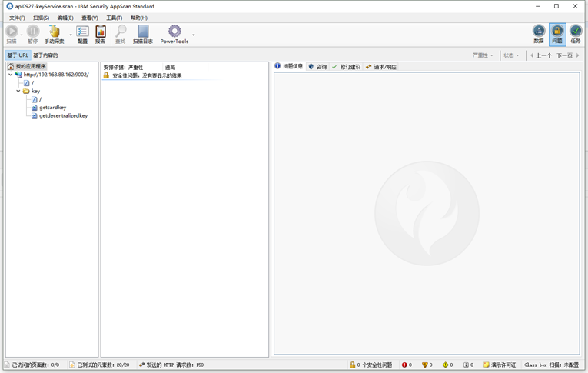Select the Issue Information tab
The width and height of the screenshot is (588, 373).
(289, 66)
